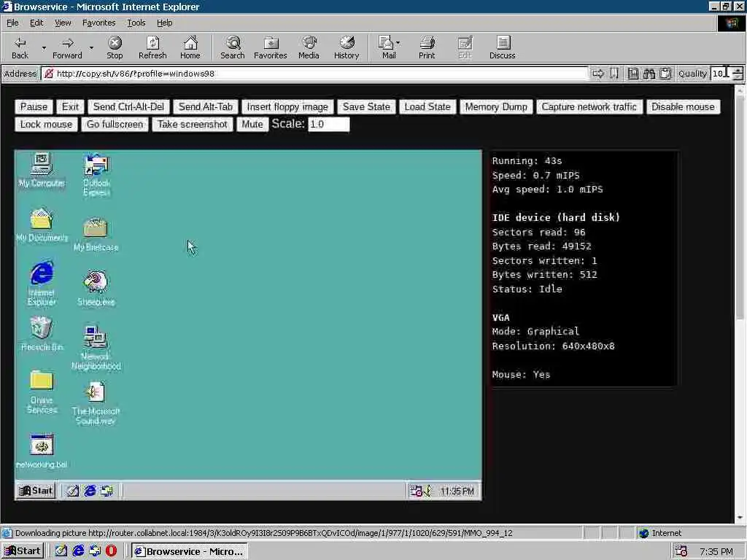
Task: Click Send Alt-Tab button
Action: [x=205, y=106]
